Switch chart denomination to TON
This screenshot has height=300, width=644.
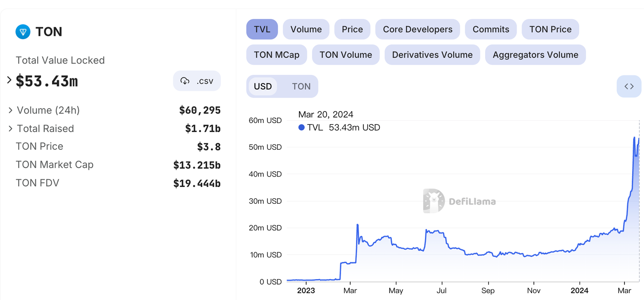click(x=301, y=86)
